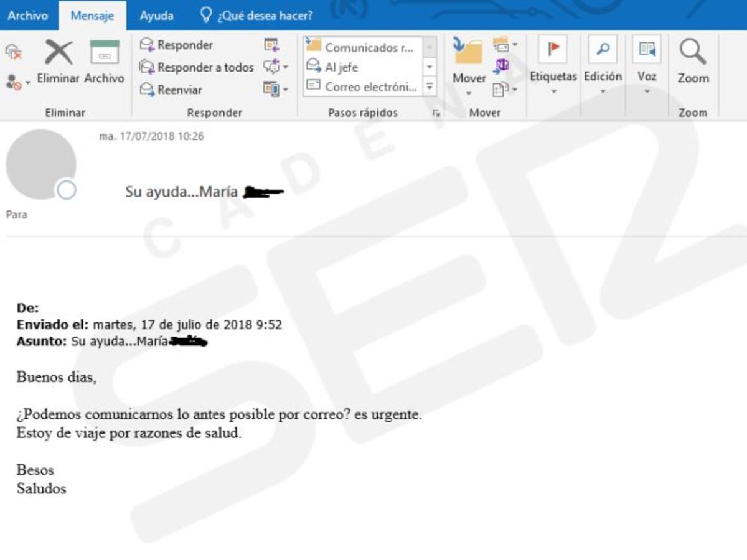Click the Para recipient label
The height and width of the screenshot is (560, 747).
pos(17,215)
